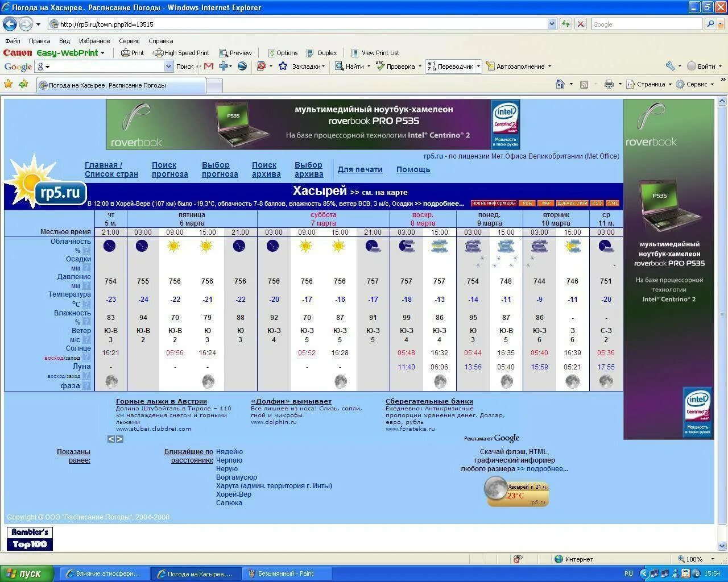Click the Пуск start button
The image size is (728, 582).
coord(27,573)
